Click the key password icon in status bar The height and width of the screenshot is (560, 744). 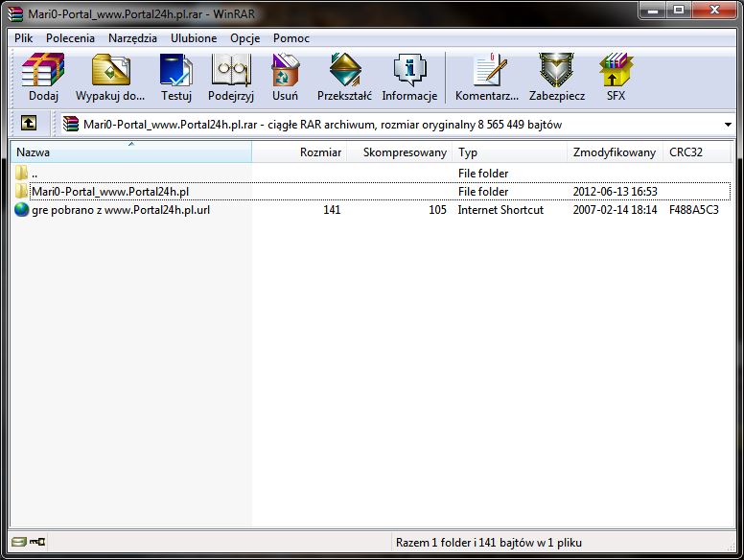(x=37, y=542)
